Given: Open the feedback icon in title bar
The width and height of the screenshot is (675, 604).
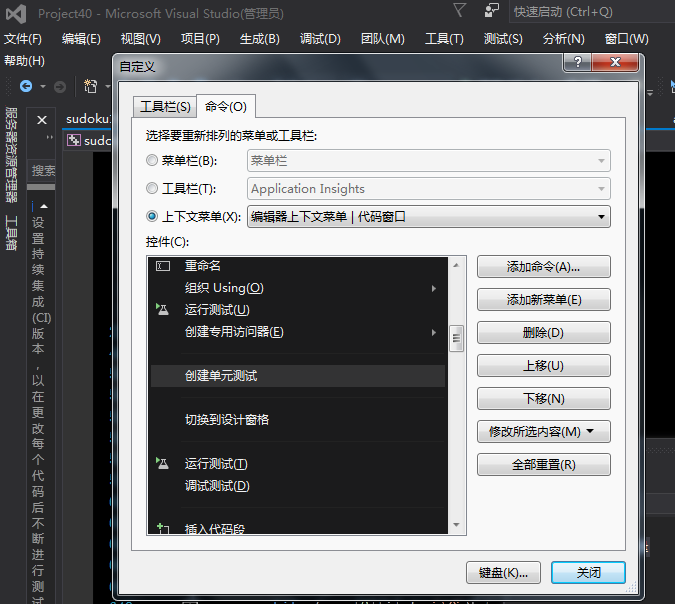Looking at the screenshot, I should 491,10.
